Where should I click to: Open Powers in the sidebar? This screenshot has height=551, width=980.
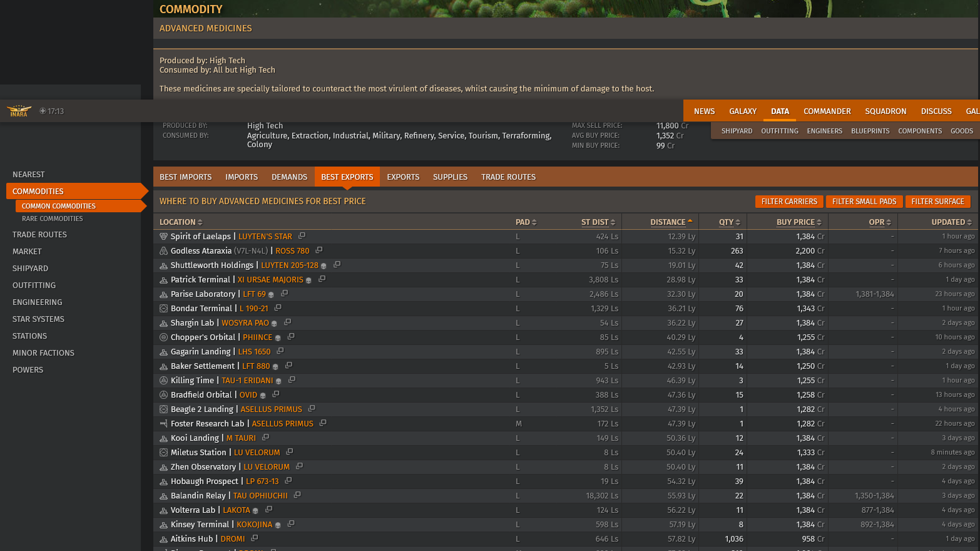28,370
